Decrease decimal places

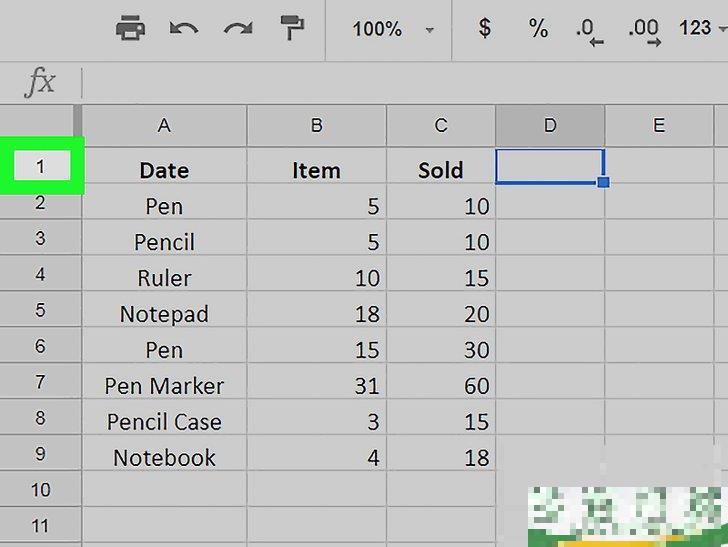(589, 30)
